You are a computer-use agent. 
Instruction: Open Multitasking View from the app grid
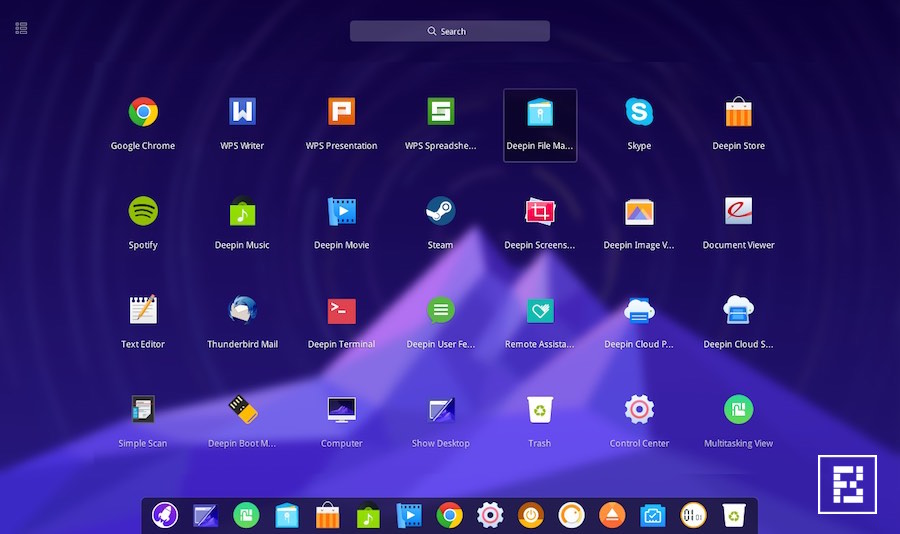pyautogui.click(x=739, y=409)
